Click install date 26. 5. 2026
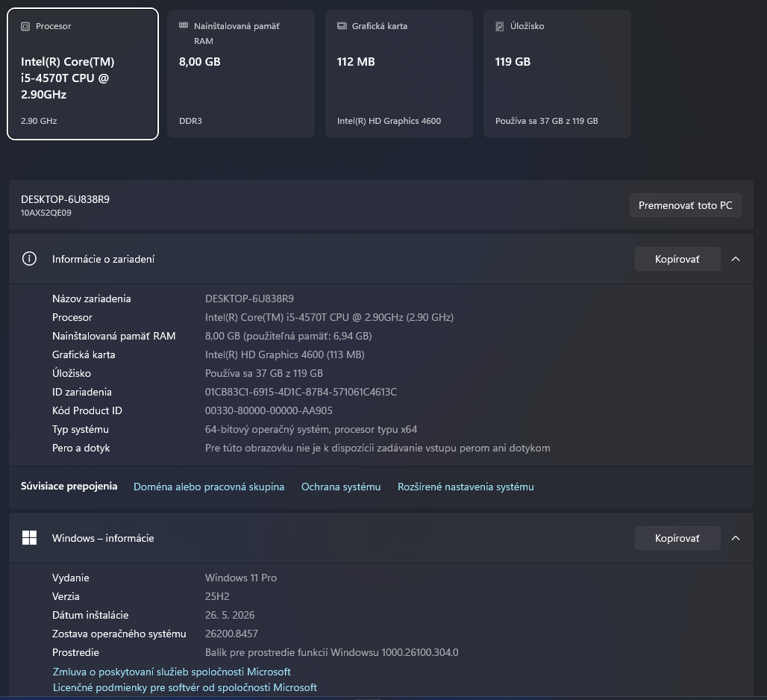 [230, 615]
